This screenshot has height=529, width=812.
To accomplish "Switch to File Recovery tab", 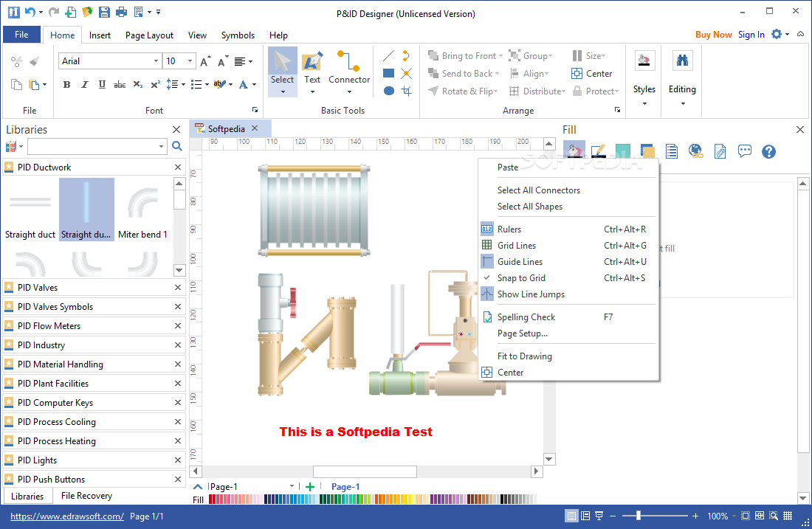I will (x=86, y=495).
